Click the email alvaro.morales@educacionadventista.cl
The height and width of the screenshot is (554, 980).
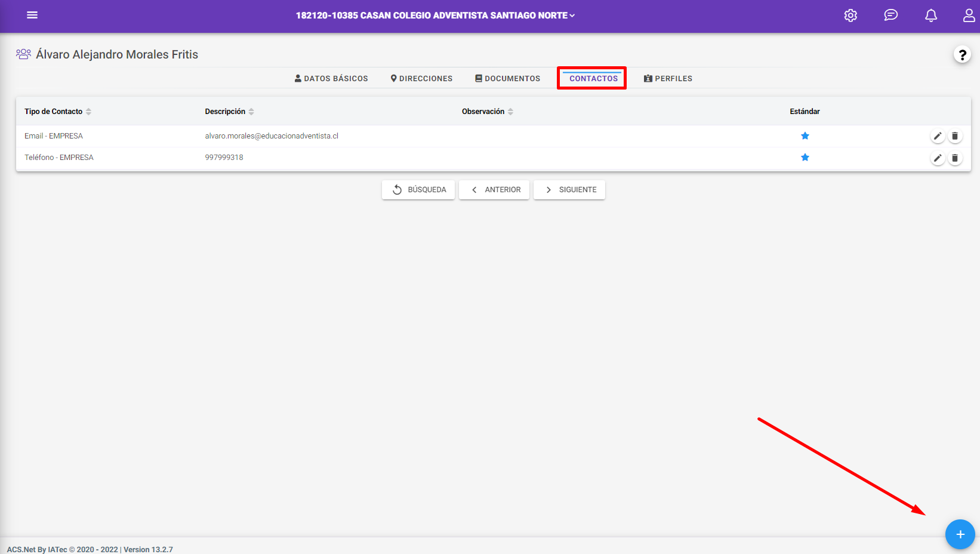[x=272, y=136]
